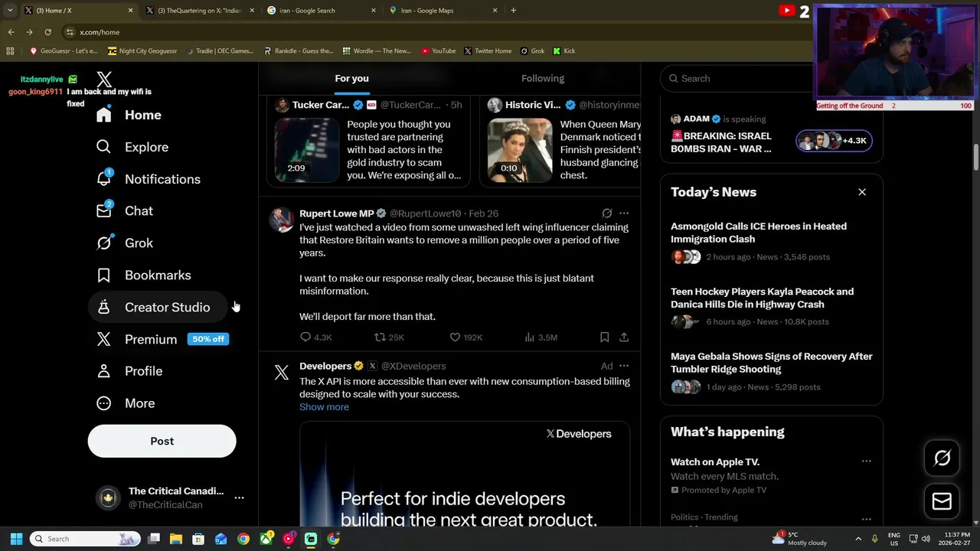Viewport: 980px width, 551px height.
Task: Open the Chrome apps grid icon
Action: pyautogui.click(x=10, y=51)
